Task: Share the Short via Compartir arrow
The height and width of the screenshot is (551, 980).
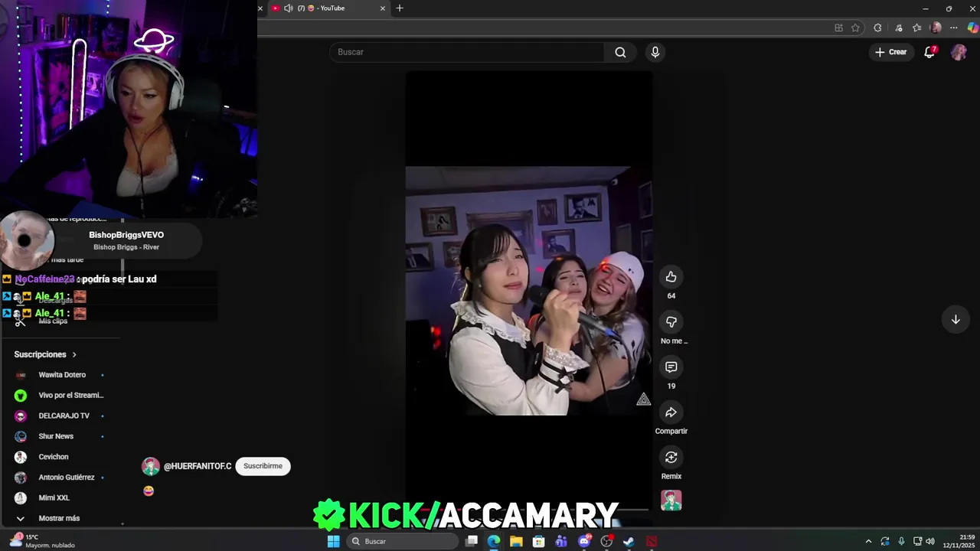Action: (x=671, y=412)
